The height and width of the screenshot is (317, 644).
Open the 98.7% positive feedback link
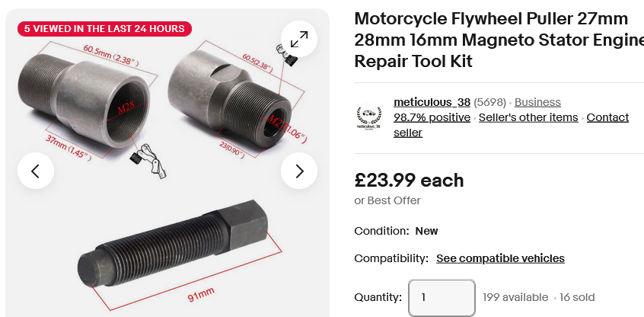432,117
